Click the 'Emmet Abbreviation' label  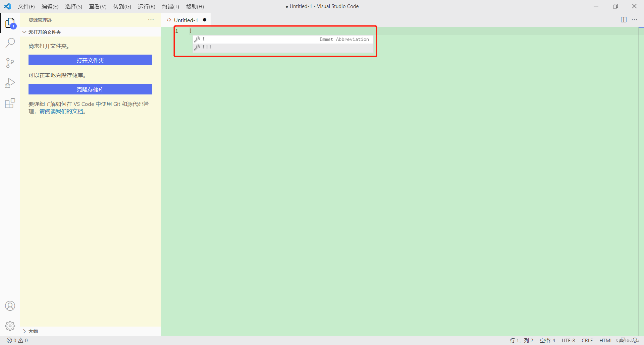[x=344, y=39]
